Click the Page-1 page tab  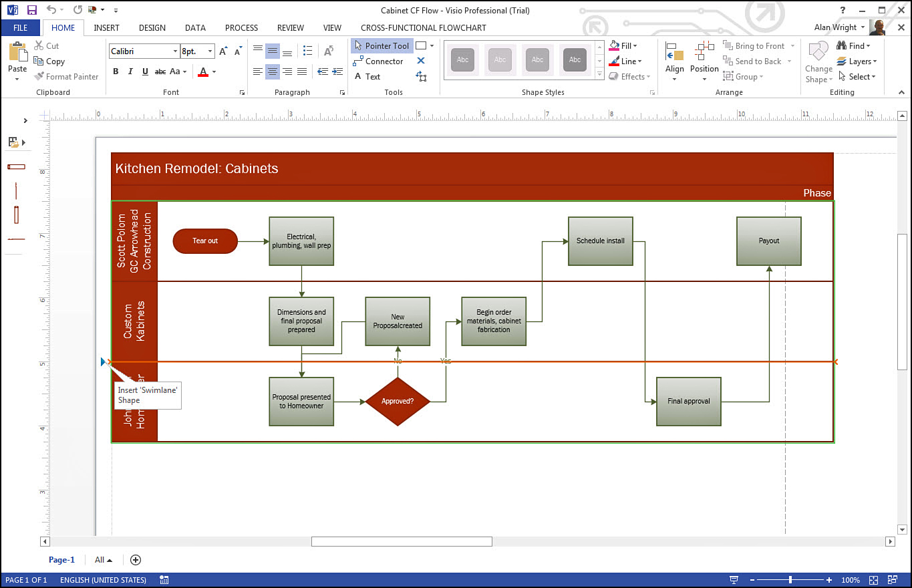[61, 560]
